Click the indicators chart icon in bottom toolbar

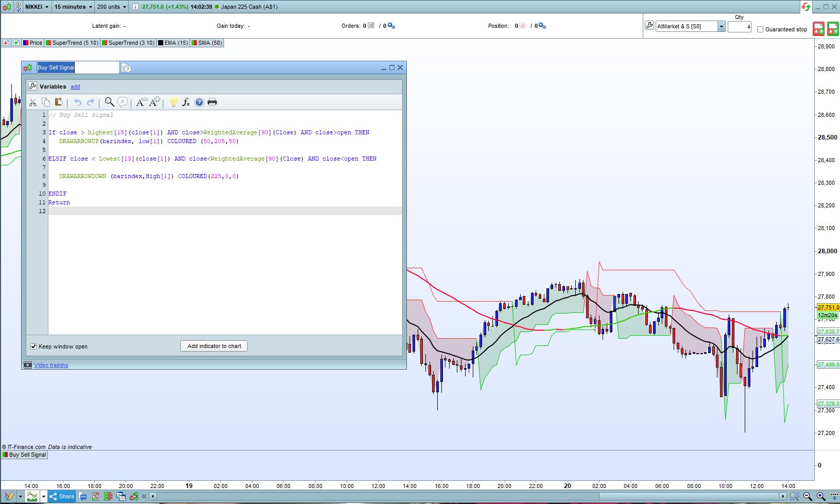click(x=32, y=496)
